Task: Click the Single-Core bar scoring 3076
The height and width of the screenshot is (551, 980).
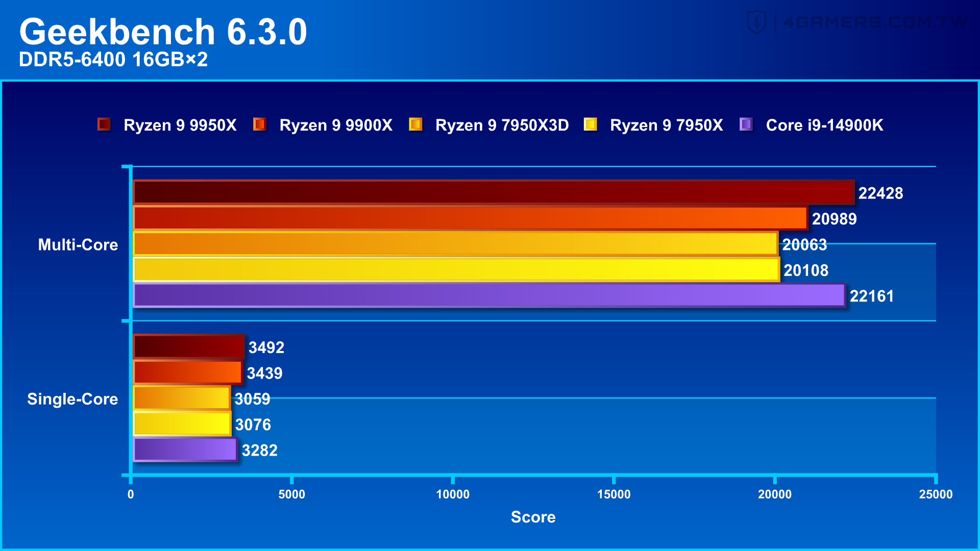Action: [182, 424]
